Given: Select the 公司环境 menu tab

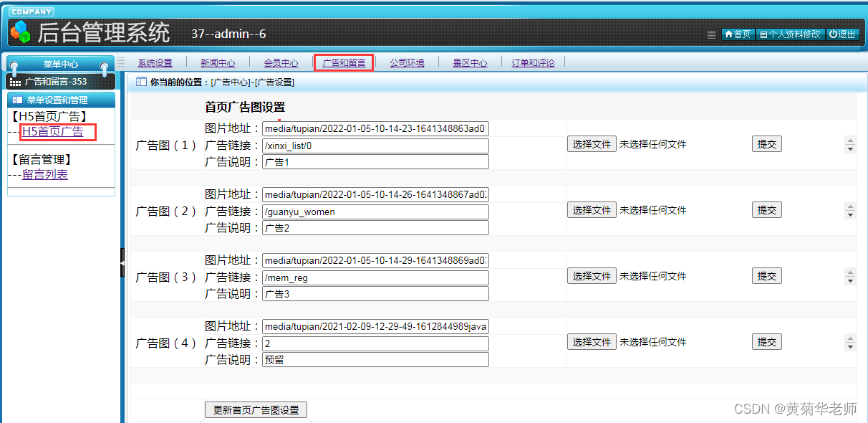Looking at the screenshot, I should pos(407,62).
